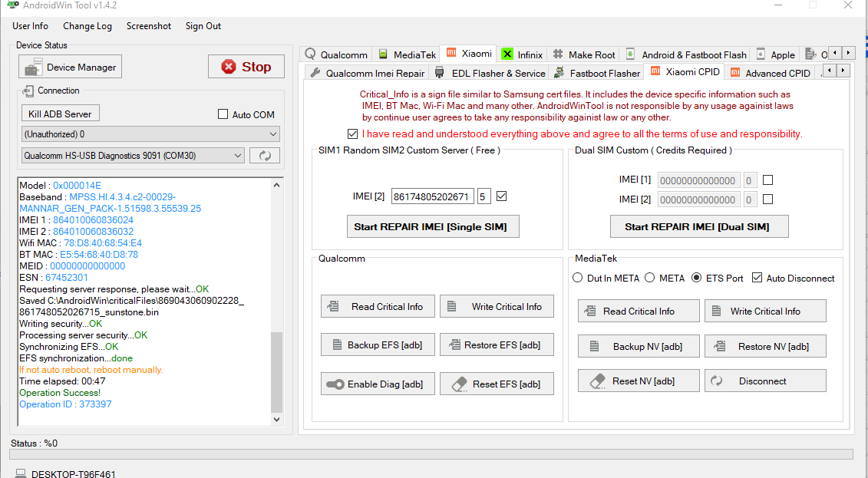Screen dimensions: 868x478
Task: Click the sub-tab strip left scroll arrow
Action: [x=830, y=71]
